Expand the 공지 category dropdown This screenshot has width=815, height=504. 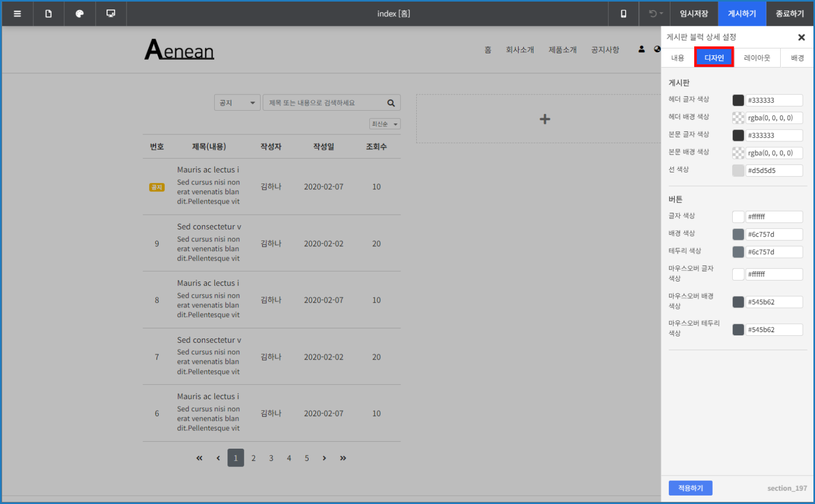pos(237,103)
